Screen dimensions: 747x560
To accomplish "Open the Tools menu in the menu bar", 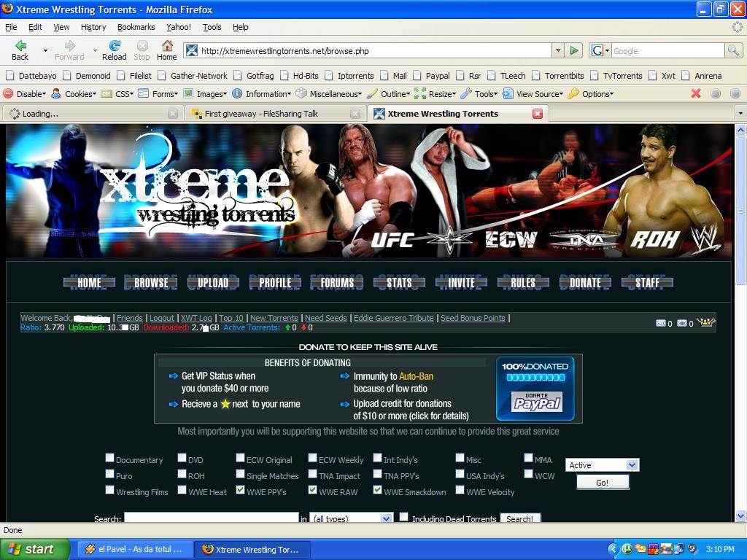I will [x=212, y=27].
